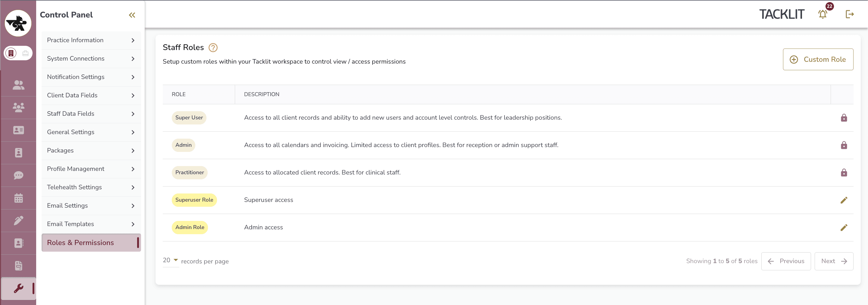Switch to the briefcase view toggle
The width and height of the screenshot is (868, 305).
coord(25,53)
